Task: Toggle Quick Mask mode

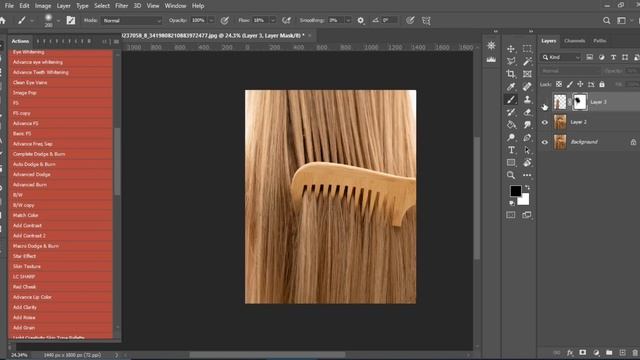Action: click(511, 215)
